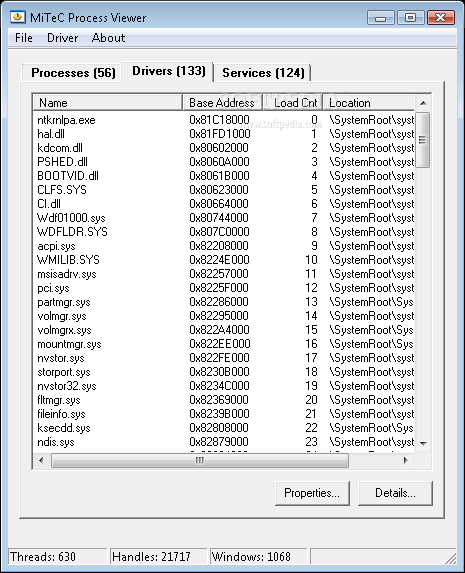Select the ntkrnlpa.exe driver row
The image size is (465, 573).
pos(224,120)
